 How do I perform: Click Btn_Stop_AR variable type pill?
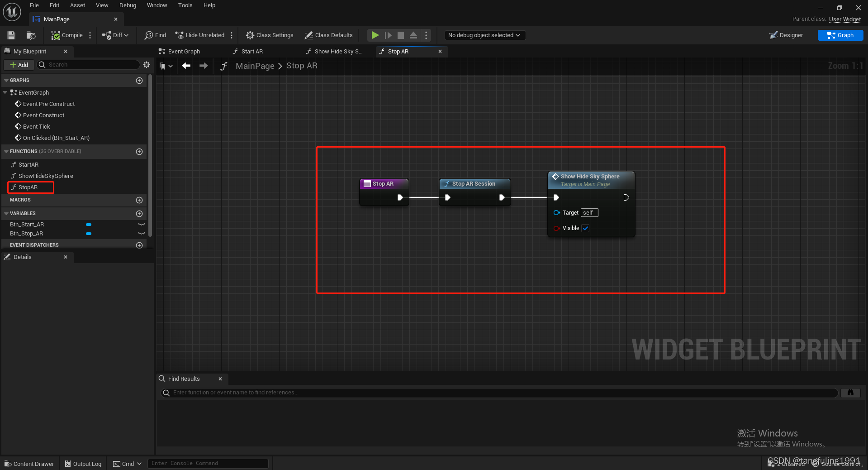[89, 234]
